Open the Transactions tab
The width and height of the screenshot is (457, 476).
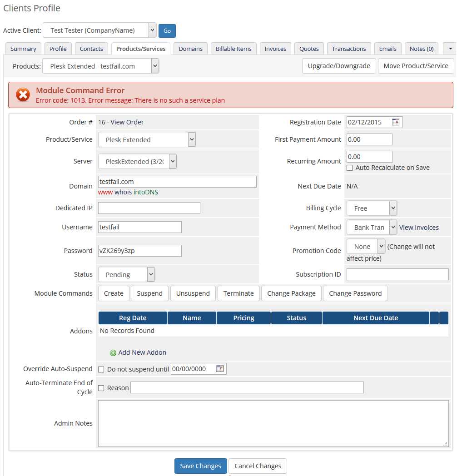point(349,49)
